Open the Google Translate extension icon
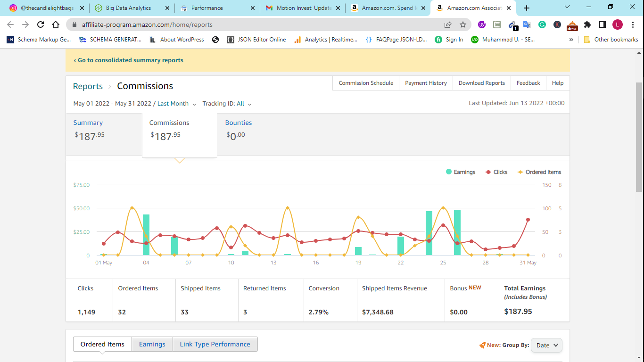This screenshot has width=644, height=362. coord(527,25)
